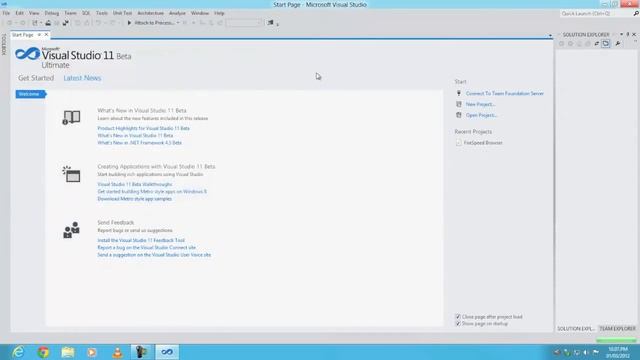Click the green Start play arrow
Screen dimensions: 640x360
point(129,23)
